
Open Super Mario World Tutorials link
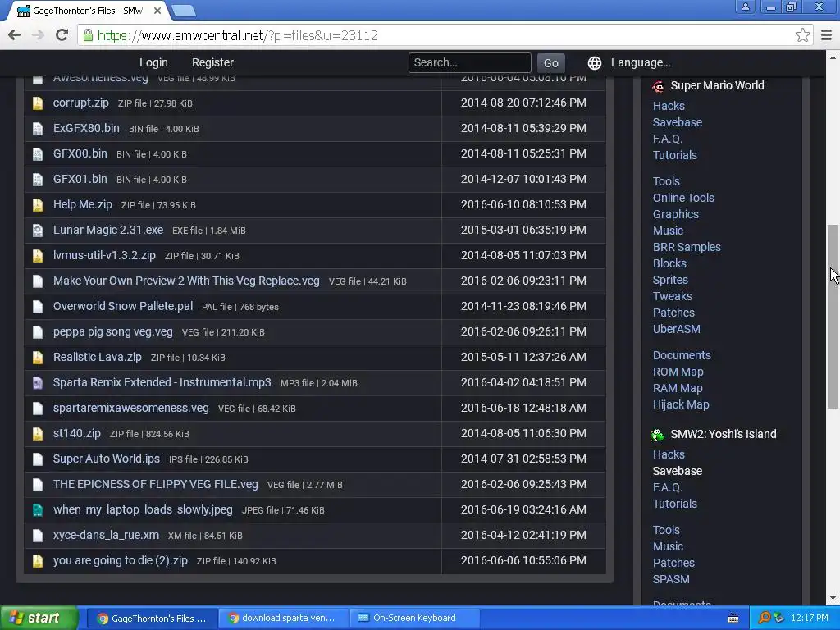coord(675,155)
